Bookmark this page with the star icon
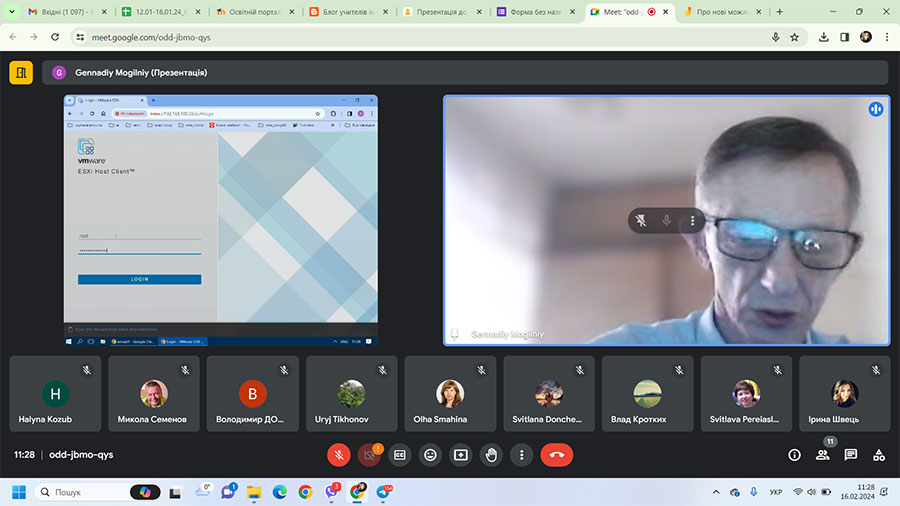Image resolution: width=900 pixels, height=506 pixels. (x=794, y=37)
